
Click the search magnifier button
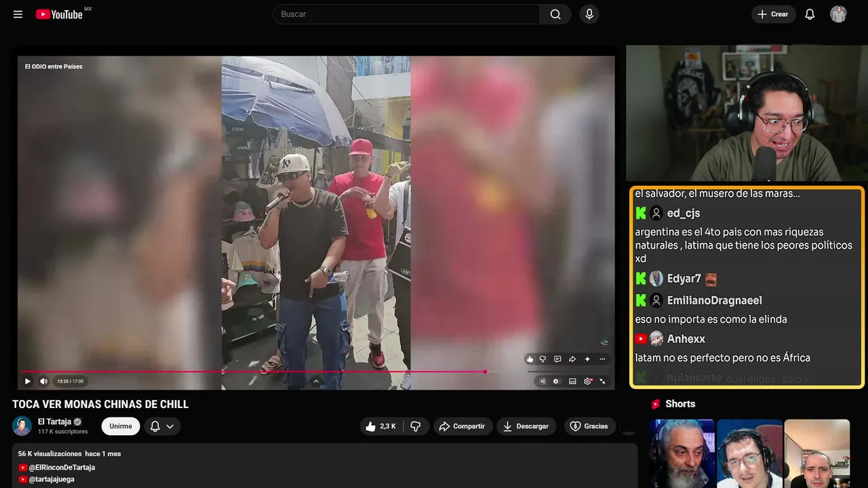click(x=555, y=14)
